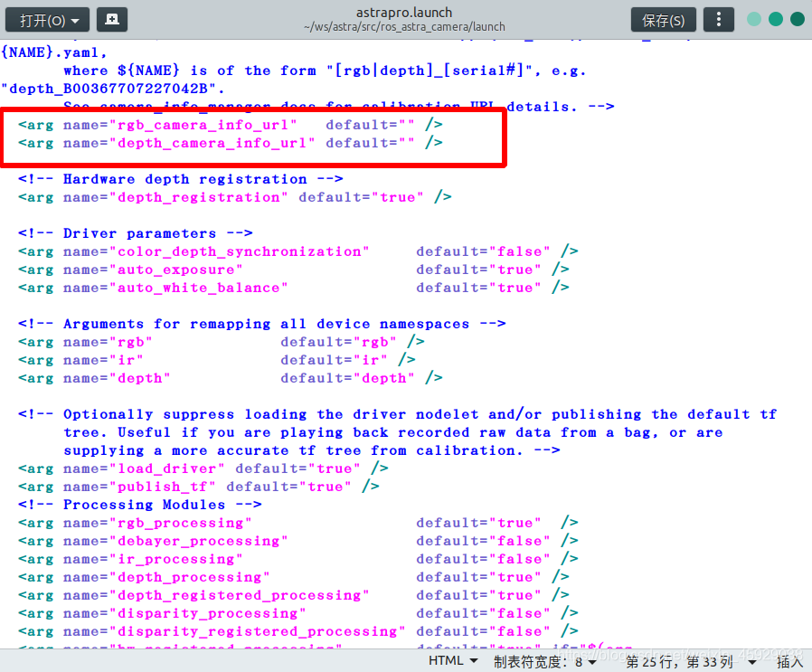This screenshot has width=812, height=672.
Task: Click the publish_tf arg name
Action: click(x=162, y=487)
